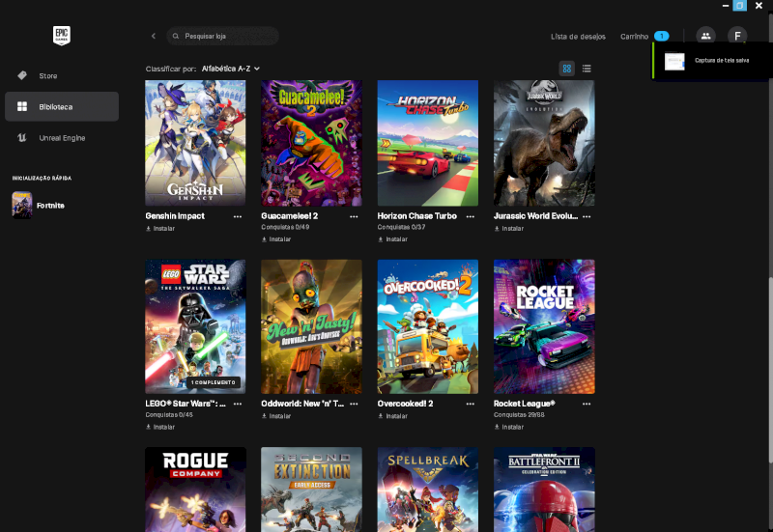773x532 pixels.
Task: Open three-dot menu for Rocket League
Action: click(x=586, y=404)
